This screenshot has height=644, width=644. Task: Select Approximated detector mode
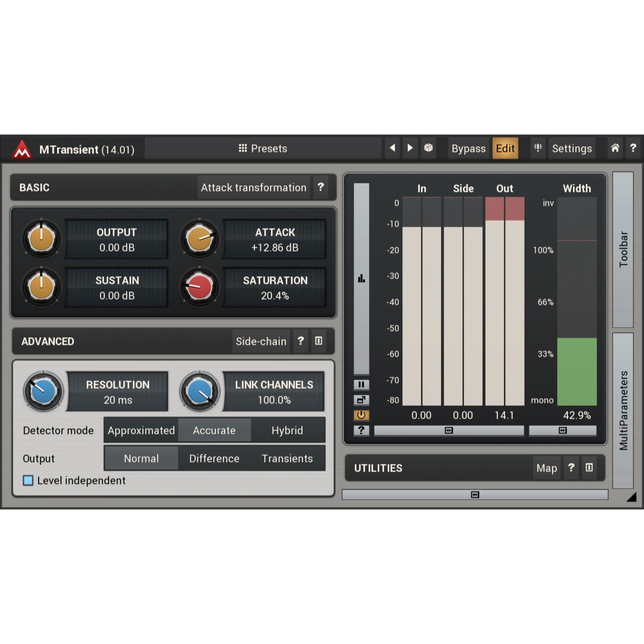[141, 430]
